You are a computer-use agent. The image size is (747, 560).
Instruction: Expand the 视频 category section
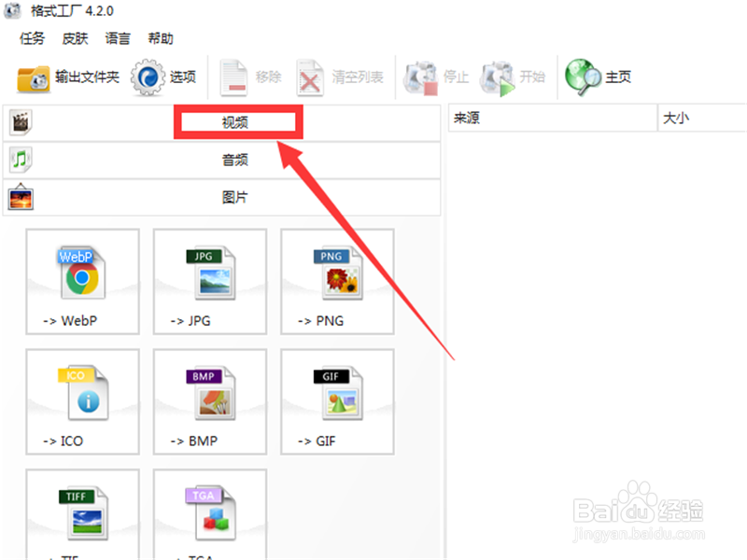221,122
